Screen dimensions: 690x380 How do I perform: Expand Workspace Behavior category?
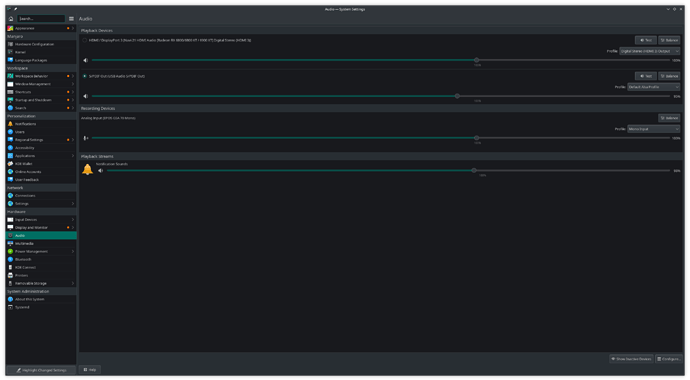41,76
